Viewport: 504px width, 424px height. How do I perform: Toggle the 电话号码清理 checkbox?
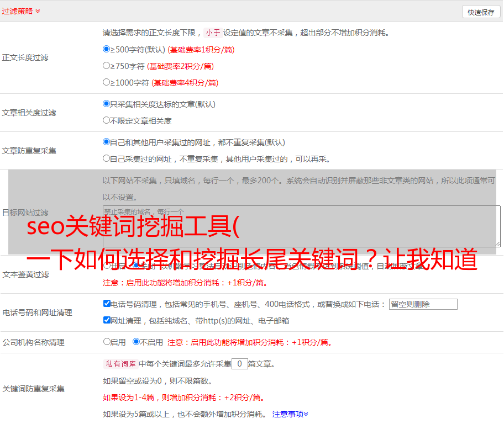pyautogui.click(x=107, y=304)
